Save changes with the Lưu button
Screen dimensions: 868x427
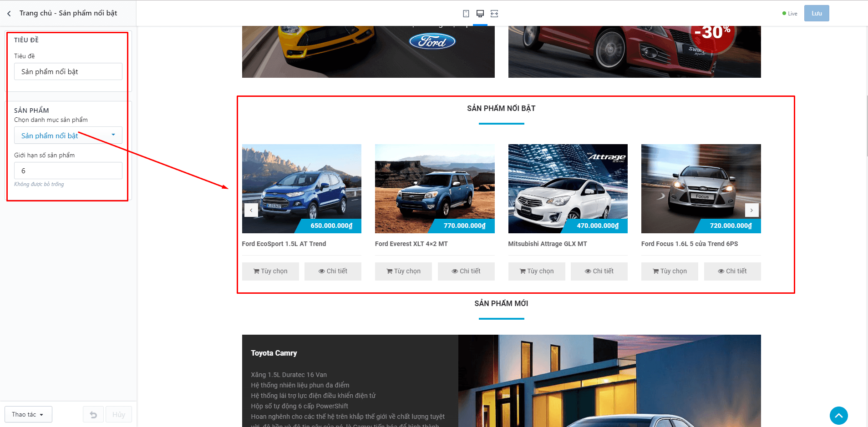click(817, 13)
